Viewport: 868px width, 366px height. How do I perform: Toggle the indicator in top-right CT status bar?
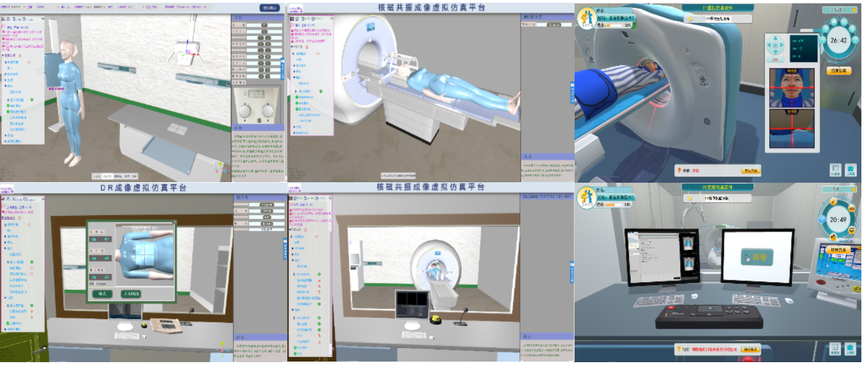[854, 10]
